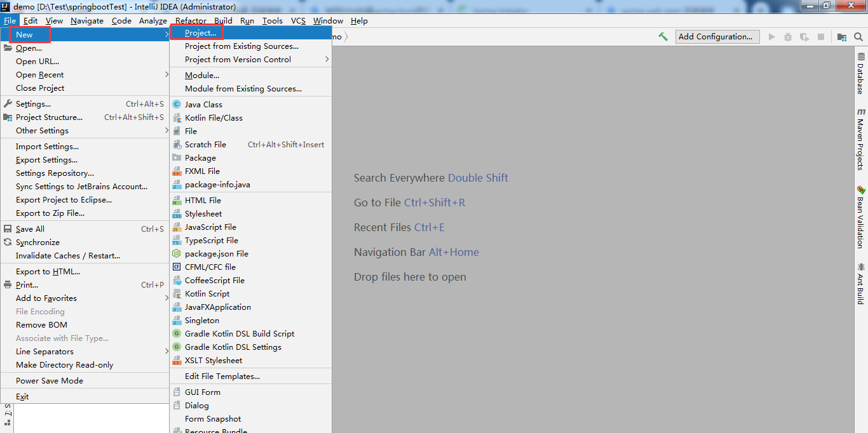The height and width of the screenshot is (433, 868).
Task: Choose Export to Zip File...
Action: click(x=85, y=213)
